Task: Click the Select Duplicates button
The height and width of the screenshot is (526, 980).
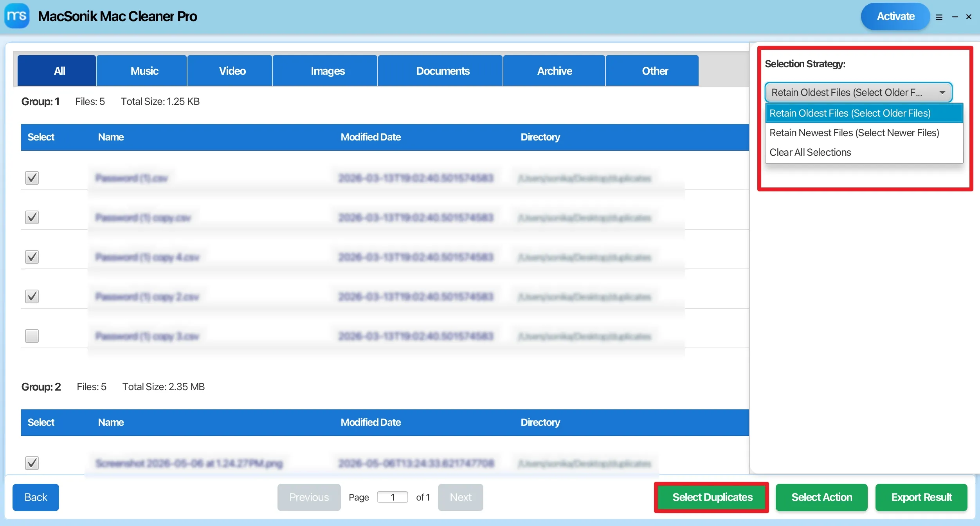Action: click(x=712, y=497)
